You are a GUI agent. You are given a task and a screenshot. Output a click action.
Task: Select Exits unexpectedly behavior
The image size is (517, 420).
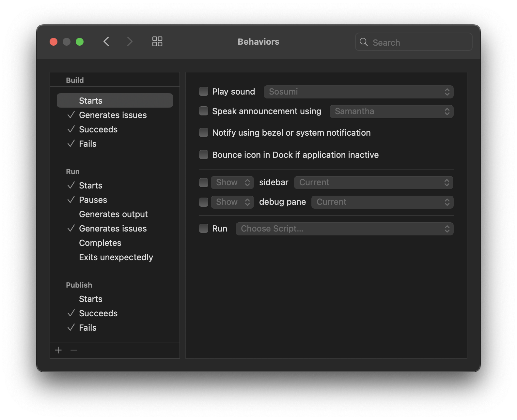tap(115, 257)
